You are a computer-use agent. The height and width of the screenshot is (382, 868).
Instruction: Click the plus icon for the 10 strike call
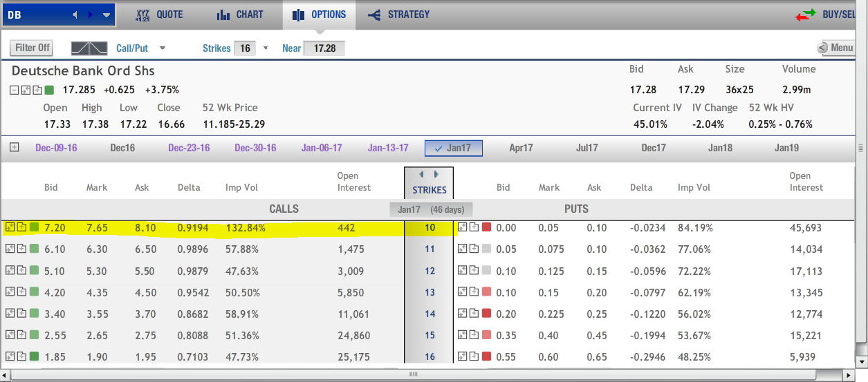pyautogui.click(x=21, y=227)
